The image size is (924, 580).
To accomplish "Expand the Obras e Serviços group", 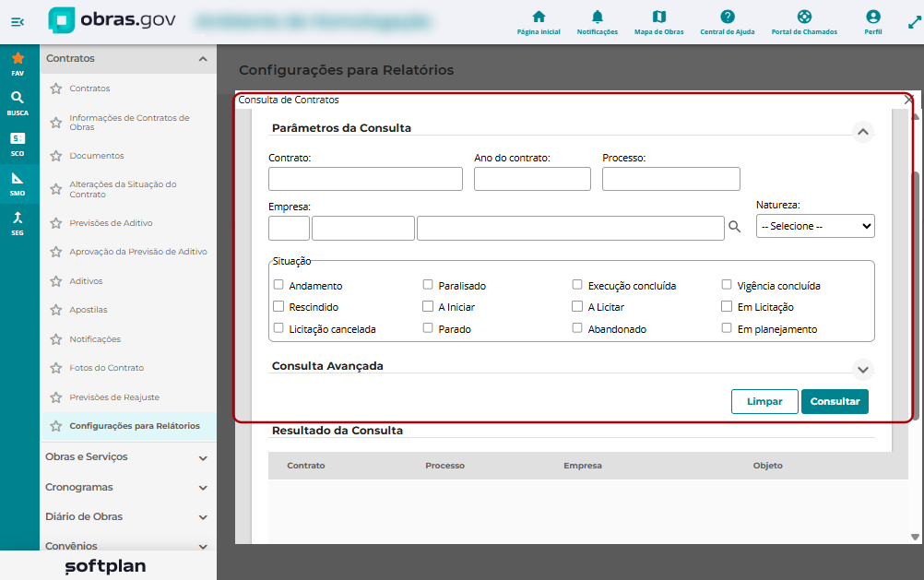I will 203,458.
